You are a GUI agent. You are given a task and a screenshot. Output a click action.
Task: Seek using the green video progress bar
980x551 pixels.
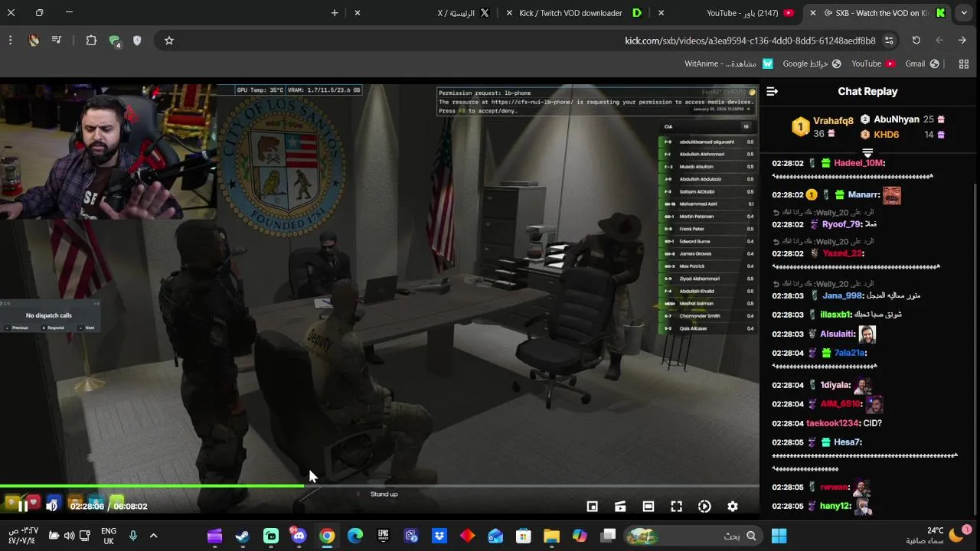pos(380,486)
